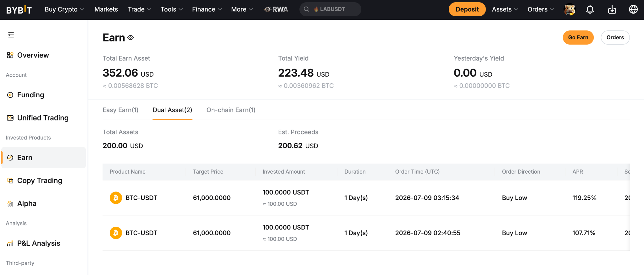Click BTC-USDT name in the 02:40:55 order row
644x275 pixels.
141,233
